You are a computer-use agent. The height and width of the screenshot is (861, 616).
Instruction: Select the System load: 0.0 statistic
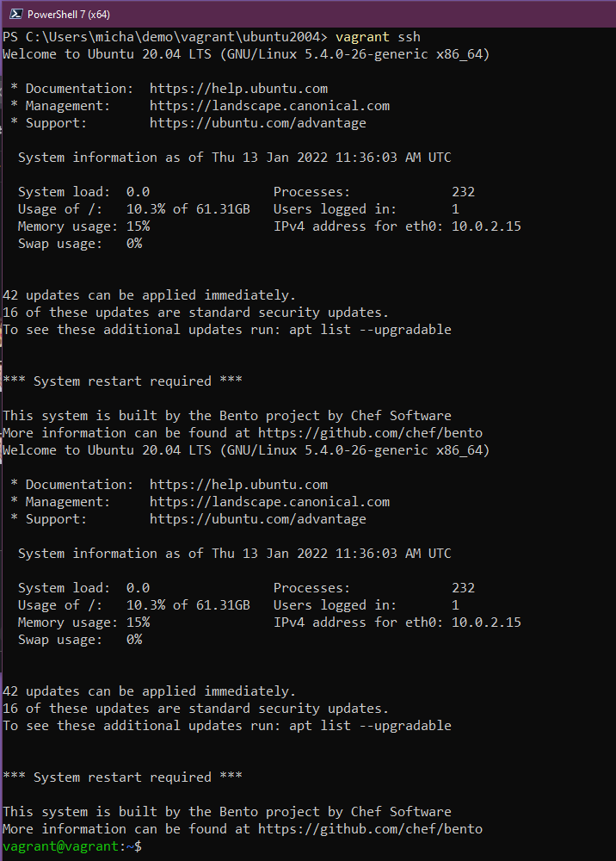pos(83,191)
